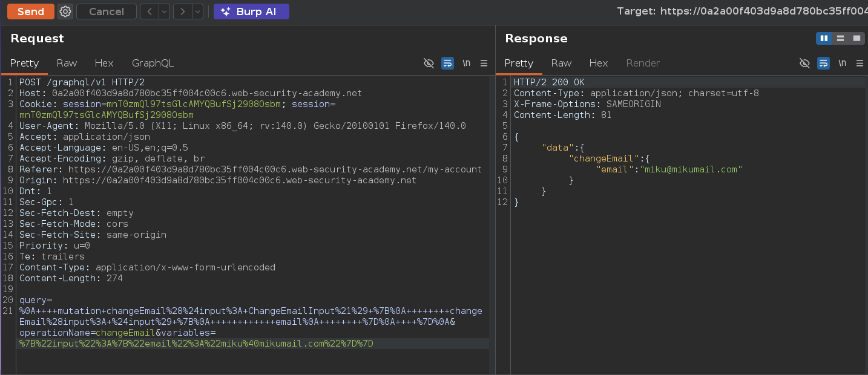Screen dimensions: 868x375
Task: Click the Referer header line
Action: (251, 169)
